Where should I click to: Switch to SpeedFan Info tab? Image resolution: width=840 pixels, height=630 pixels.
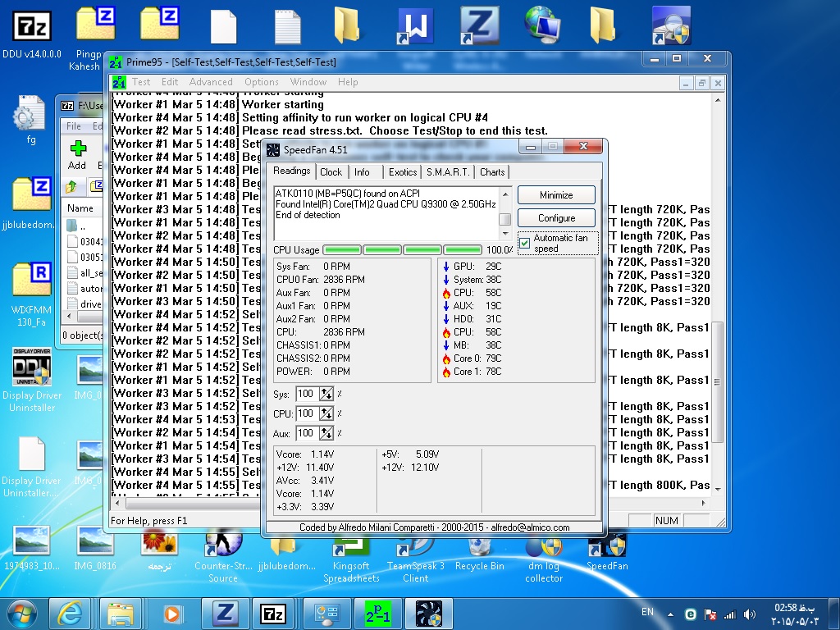click(362, 172)
